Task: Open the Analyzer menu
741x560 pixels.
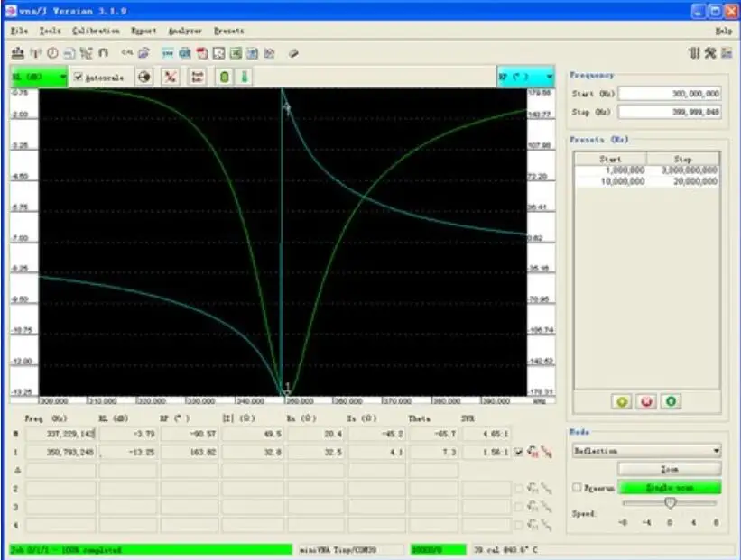Action: tap(185, 31)
